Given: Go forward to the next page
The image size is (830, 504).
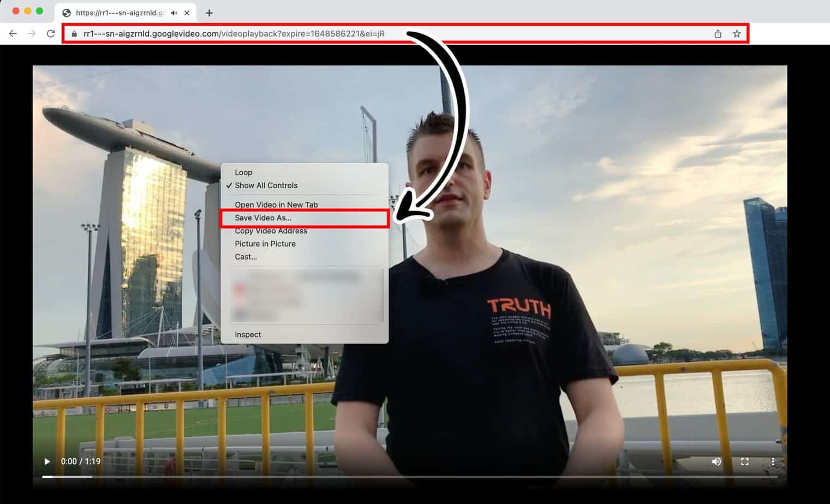Looking at the screenshot, I should (x=32, y=34).
